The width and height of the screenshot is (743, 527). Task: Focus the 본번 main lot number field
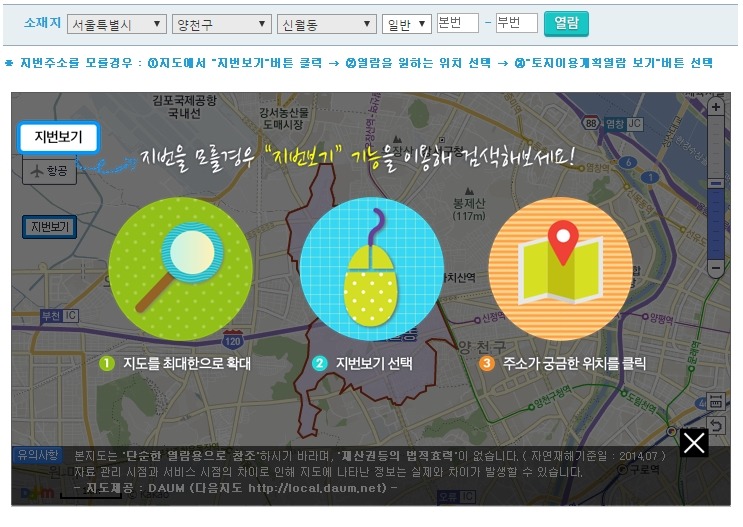click(457, 23)
